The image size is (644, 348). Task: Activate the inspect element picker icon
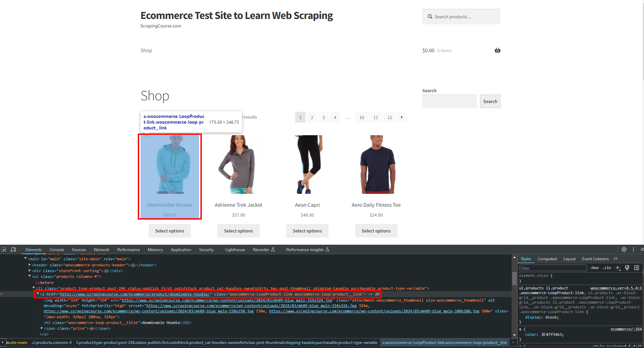click(x=4, y=249)
